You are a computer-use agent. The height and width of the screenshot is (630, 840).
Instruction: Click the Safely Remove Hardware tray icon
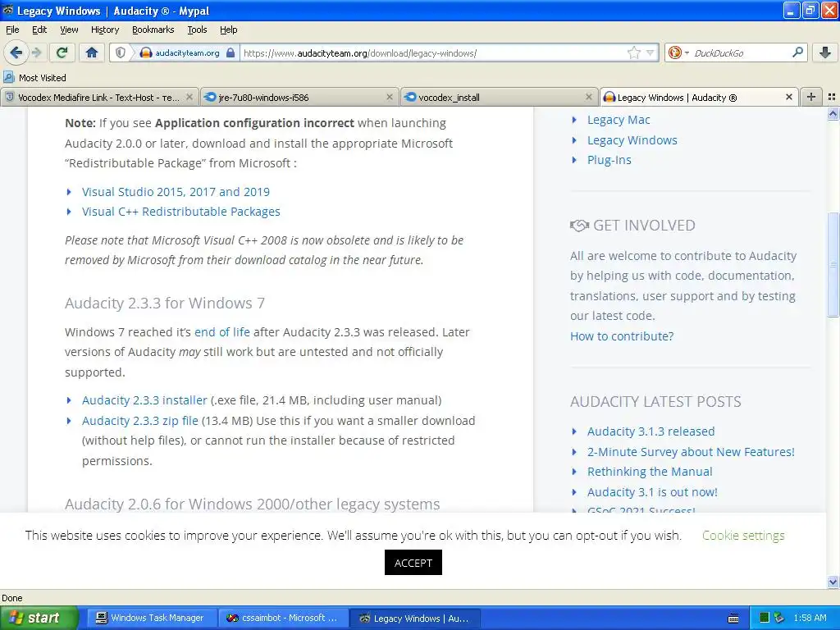pos(779,619)
